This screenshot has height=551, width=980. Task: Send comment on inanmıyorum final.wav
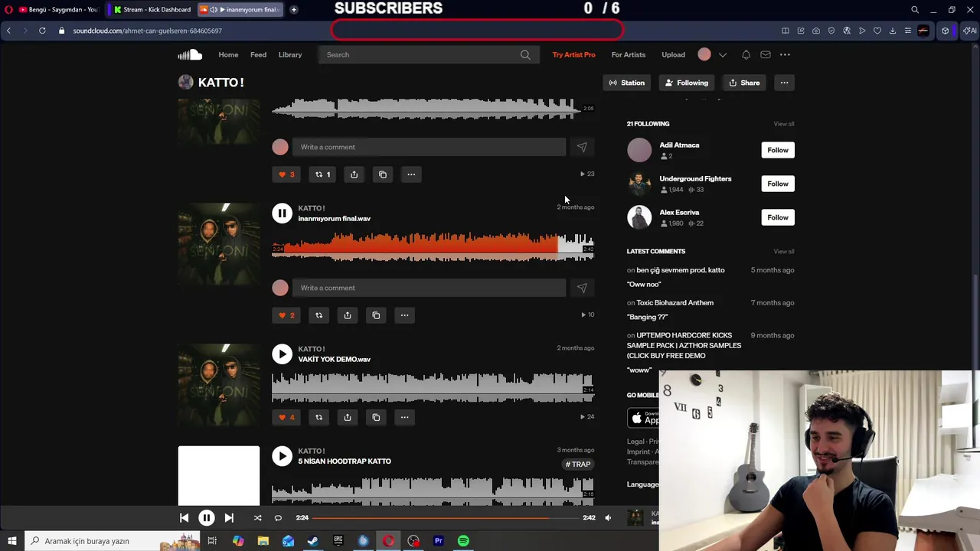point(582,288)
